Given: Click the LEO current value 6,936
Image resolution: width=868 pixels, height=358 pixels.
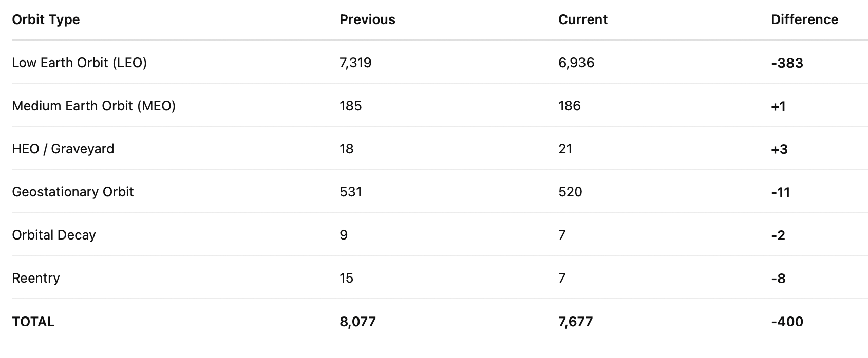Looking at the screenshot, I should click(576, 63).
